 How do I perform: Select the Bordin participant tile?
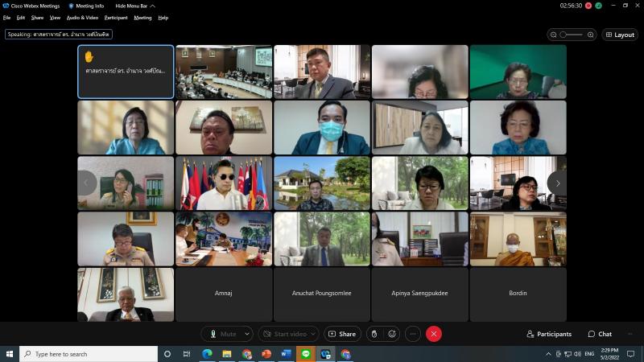click(x=518, y=294)
